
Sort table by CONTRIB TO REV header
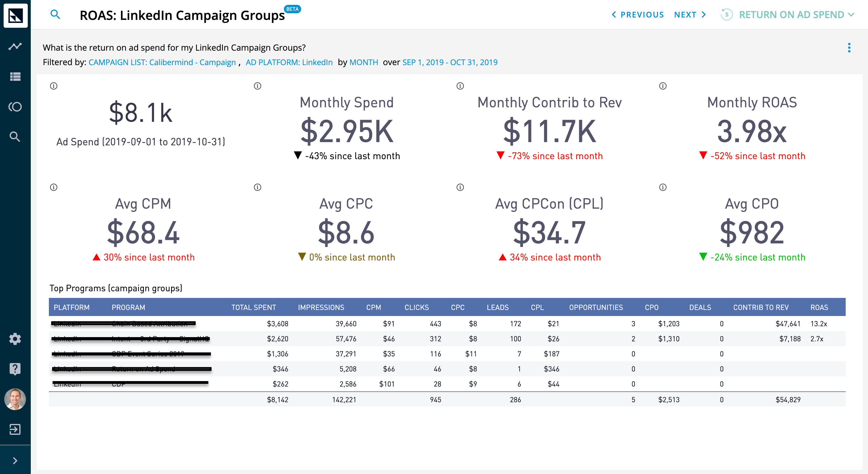pos(761,307)
